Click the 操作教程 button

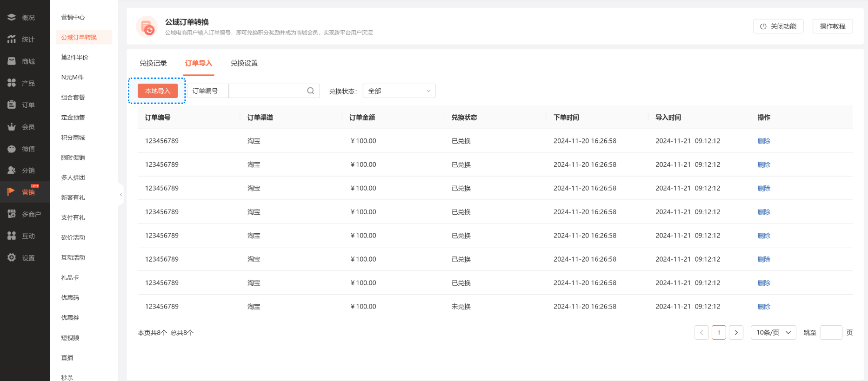[x=833, y=26]
